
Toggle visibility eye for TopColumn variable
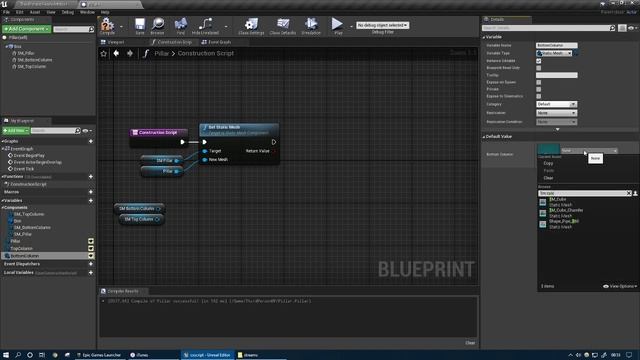(91, 248)
